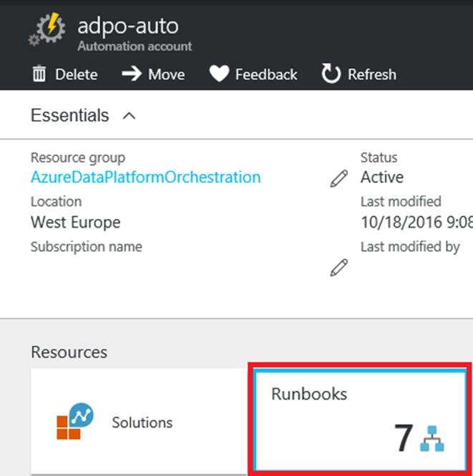Click the runbook count number 7
The height and width of the screenshot is (476, 473).
403,439
